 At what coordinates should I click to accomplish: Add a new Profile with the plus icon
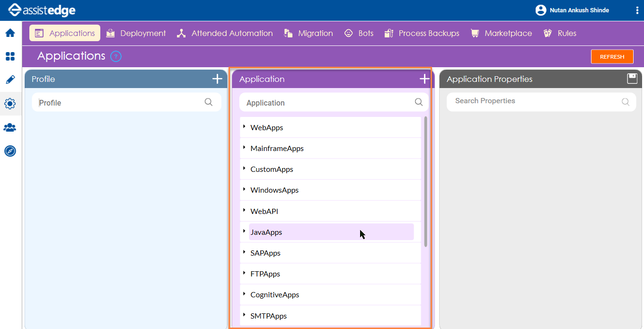[x=217, y=79]
